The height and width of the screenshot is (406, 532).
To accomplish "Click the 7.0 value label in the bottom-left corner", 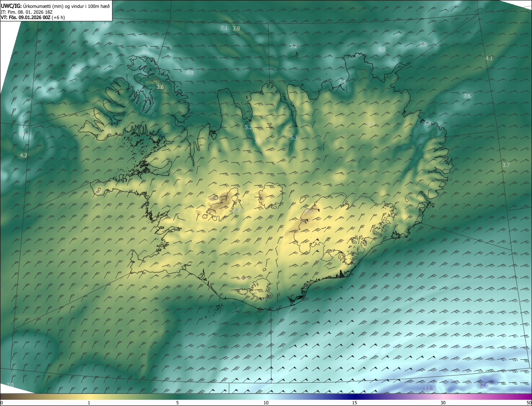I will point(10,385).
